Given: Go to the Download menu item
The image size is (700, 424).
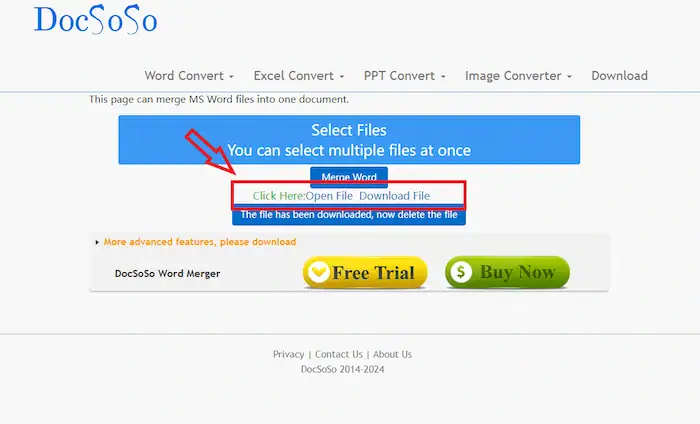Looking at the screenshot, I should (x=619, y=76).
